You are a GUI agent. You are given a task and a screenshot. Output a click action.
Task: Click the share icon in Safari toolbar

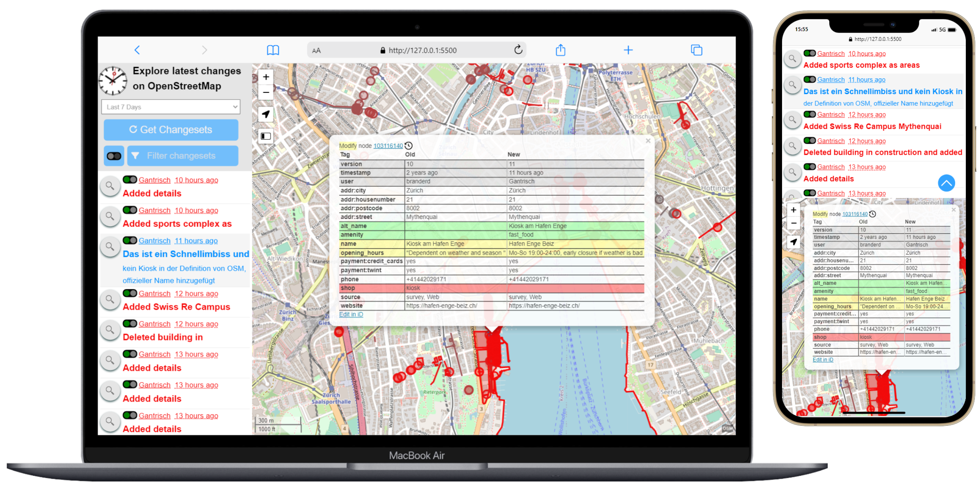pyautogui.click(x=560, y=50)
